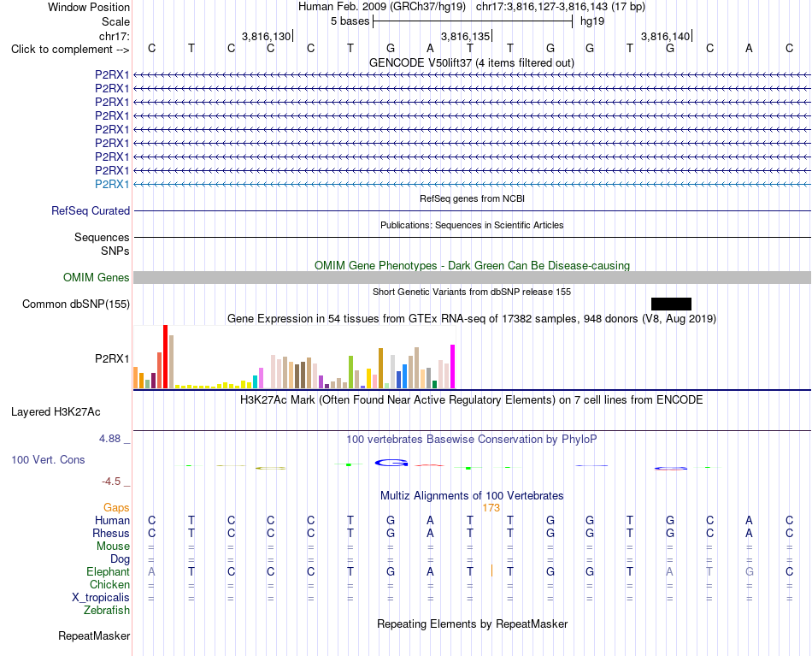
Task: Click the Rhesus alignment row label
Action: [111, 533]
